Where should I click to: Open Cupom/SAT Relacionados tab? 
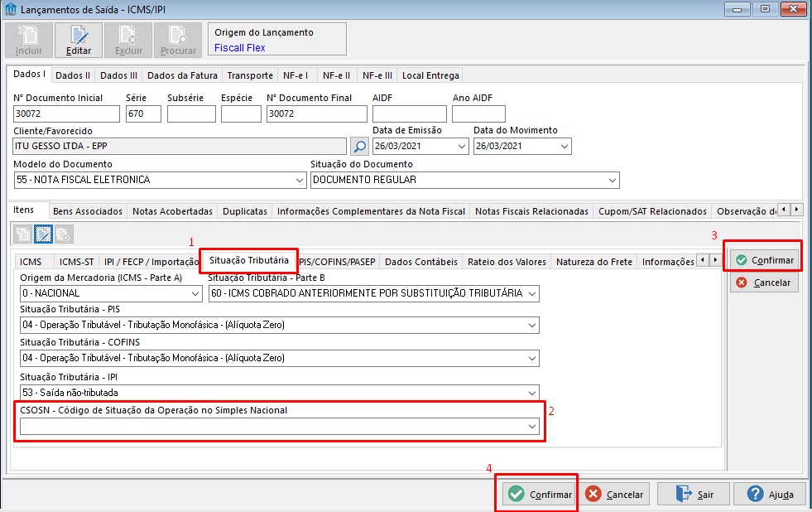pyautogui.click(x=652, y=211)
